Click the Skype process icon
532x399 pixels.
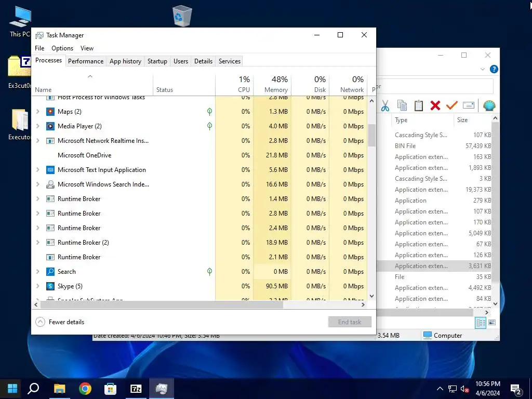coord(50,286)
